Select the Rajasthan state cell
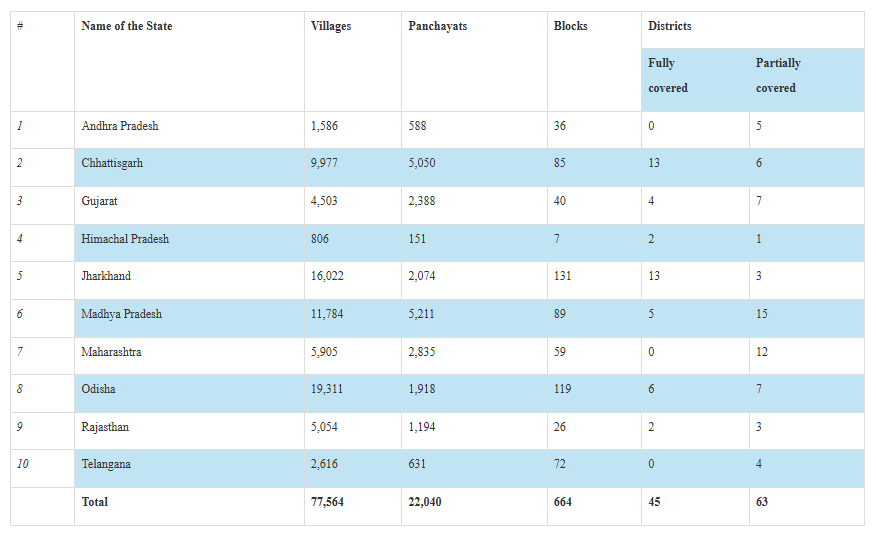 point(105,427)
